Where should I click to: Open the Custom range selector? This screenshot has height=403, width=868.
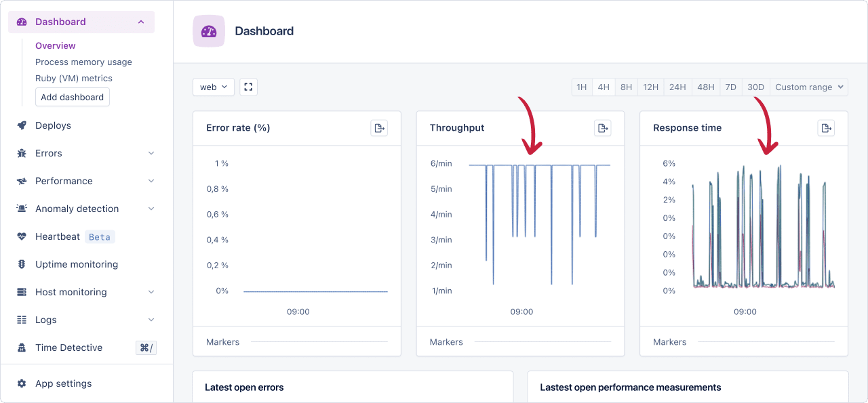point(808,87)
